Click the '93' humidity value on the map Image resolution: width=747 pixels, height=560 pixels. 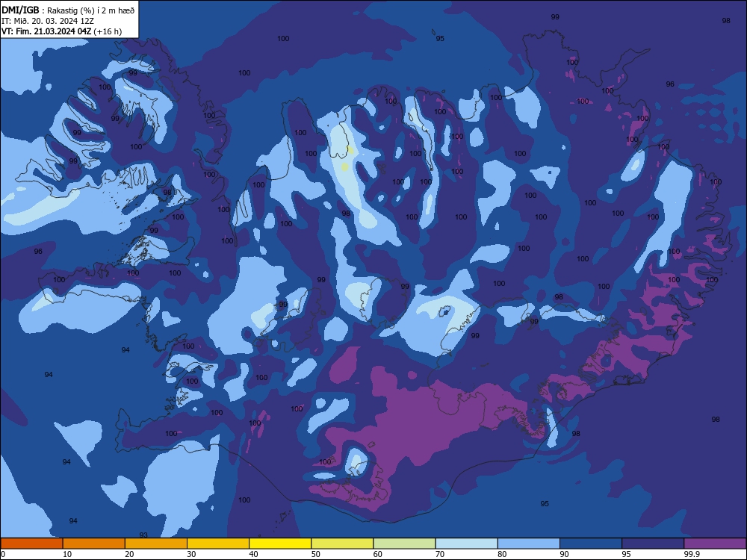(143, 535)
